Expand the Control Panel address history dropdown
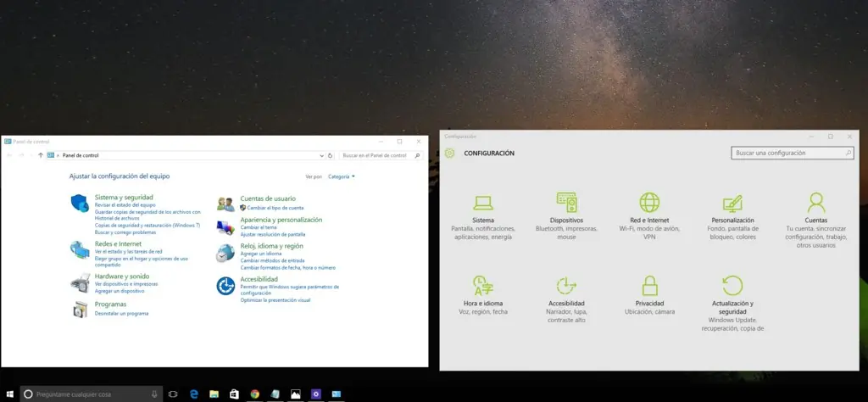868x402 pixels. tap(322, 155)
